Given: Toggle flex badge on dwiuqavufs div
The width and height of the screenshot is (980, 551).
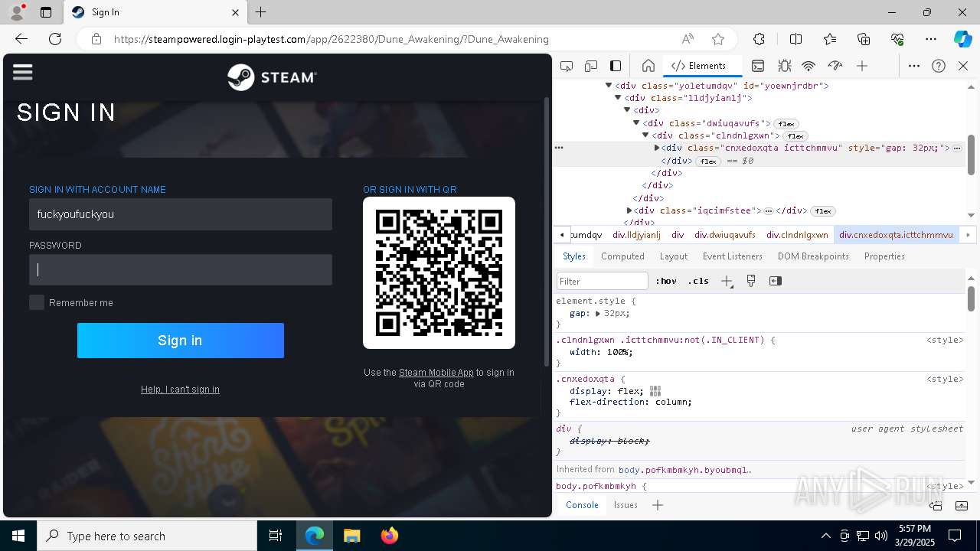Looking at the screenshot, I should (x=786, y=123).
